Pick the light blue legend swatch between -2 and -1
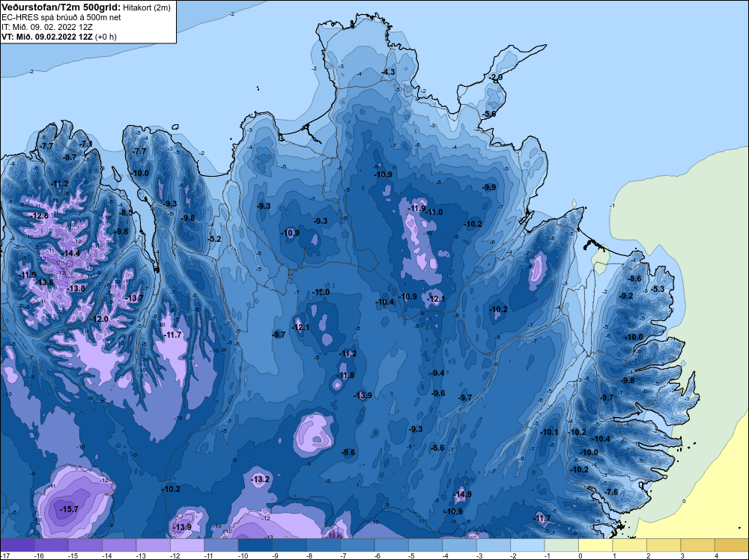Viewport: 749px width, 560px height. 528,545
